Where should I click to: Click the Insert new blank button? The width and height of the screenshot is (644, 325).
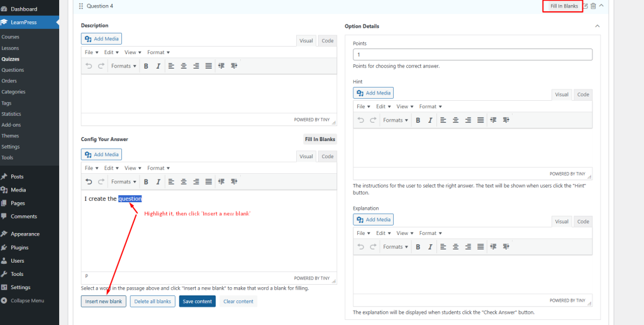click(x=104, y=302)
